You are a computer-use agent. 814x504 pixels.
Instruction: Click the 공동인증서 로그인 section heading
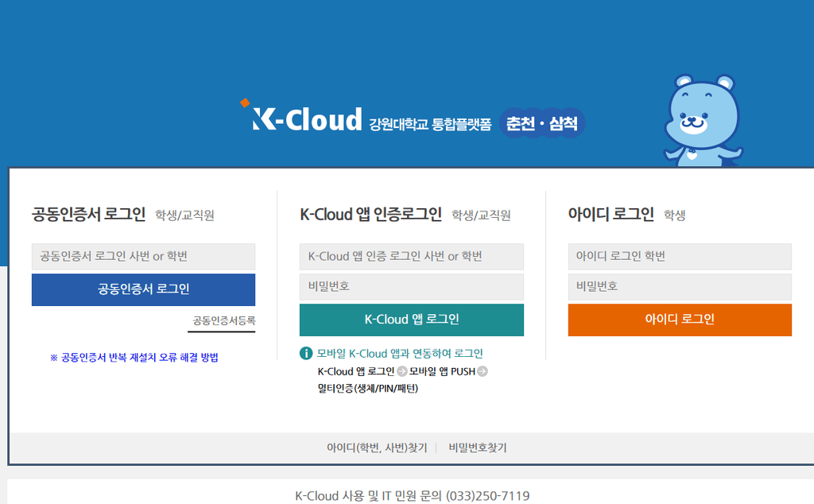point(89,215)
